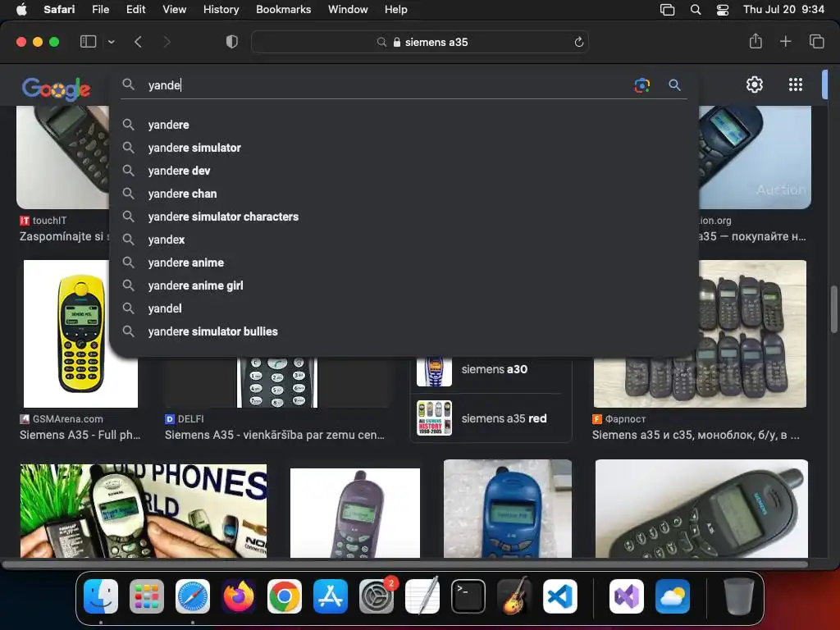Open App Store from the Dock
The image size is (840, 630).
[x=331, y=596]
